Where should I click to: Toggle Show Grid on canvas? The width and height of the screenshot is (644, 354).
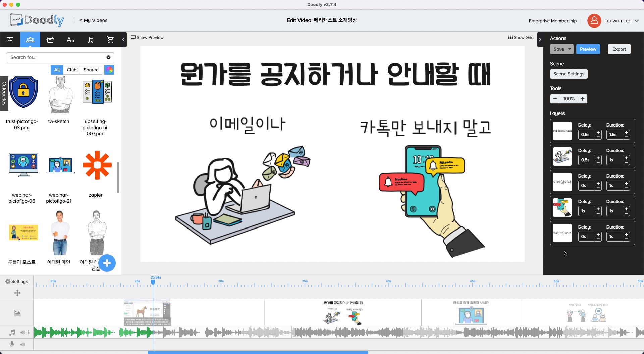[x=521, y=37]
